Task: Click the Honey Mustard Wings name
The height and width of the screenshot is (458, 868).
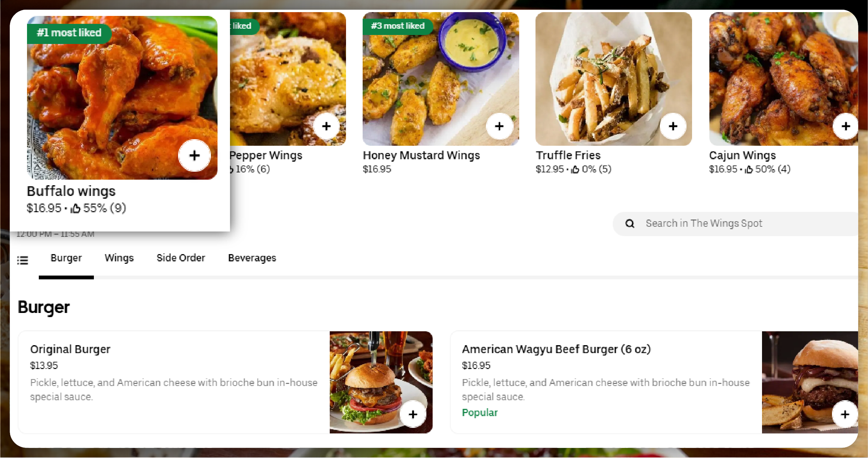Action: pyautogui.click(x=421, y=155)
